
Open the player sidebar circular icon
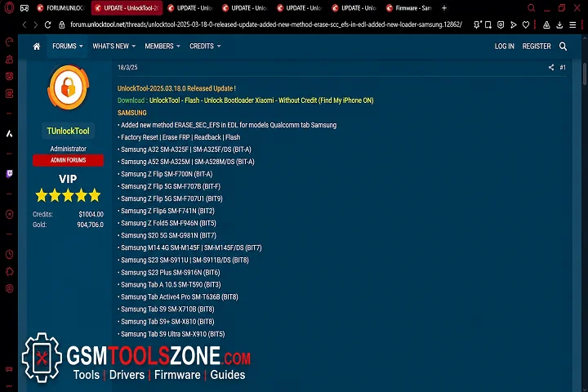point(9,214)
